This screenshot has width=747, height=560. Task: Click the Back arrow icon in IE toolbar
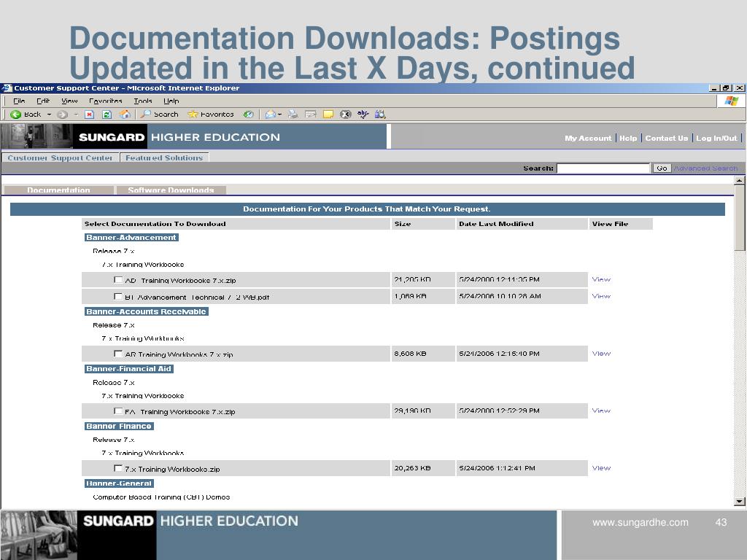(x=16, y=114)
